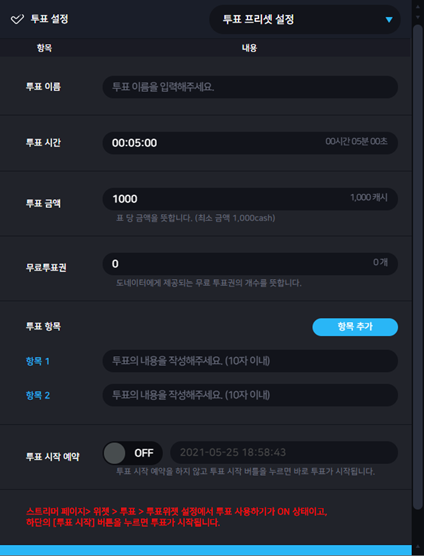Click the 항목 추가 button
The height and width of the screenshot is (556, 424).
point(355,327)
